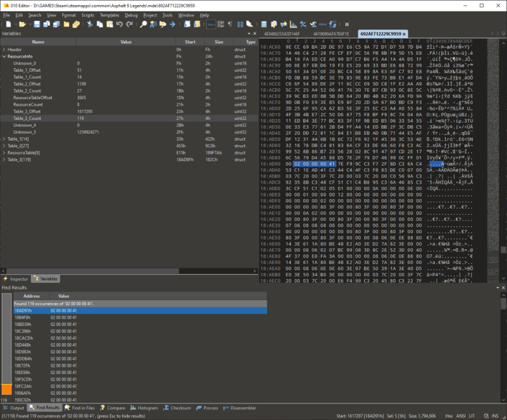Open the Templates menu

[x=109, y=15]
